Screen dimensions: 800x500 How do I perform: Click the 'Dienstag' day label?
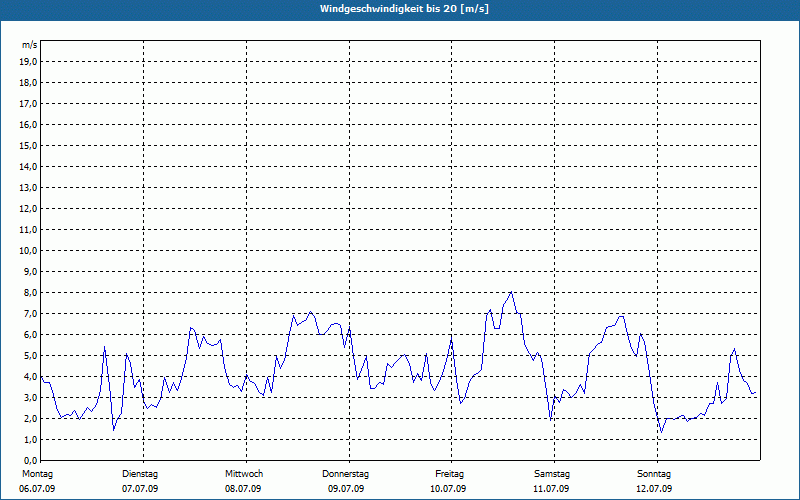pos(140,474)
